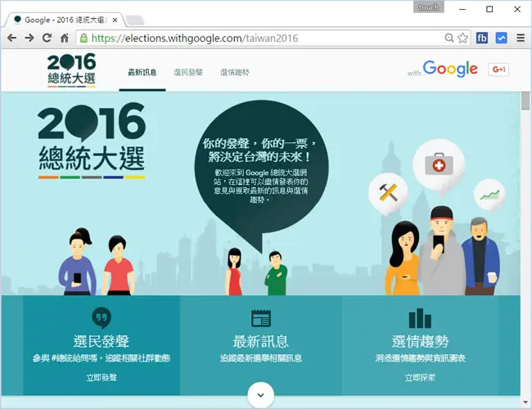The height and width of the screenshot is (409, 532).
Task: Click the bar chart icon above 選情趨勢
Action: click(420, 318)
